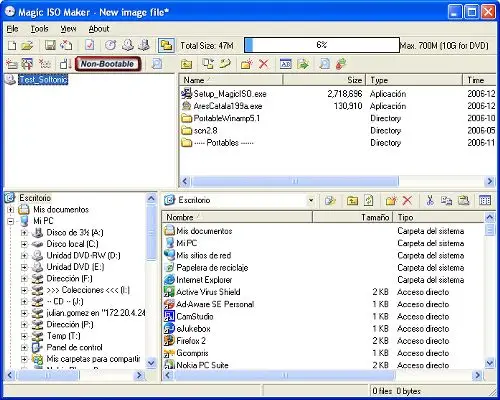Open an existing image with the open folder icon

[x=27, y=46]
